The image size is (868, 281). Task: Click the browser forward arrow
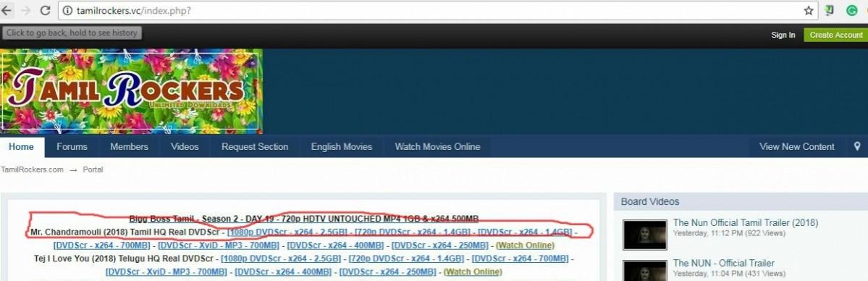[25, 11]
